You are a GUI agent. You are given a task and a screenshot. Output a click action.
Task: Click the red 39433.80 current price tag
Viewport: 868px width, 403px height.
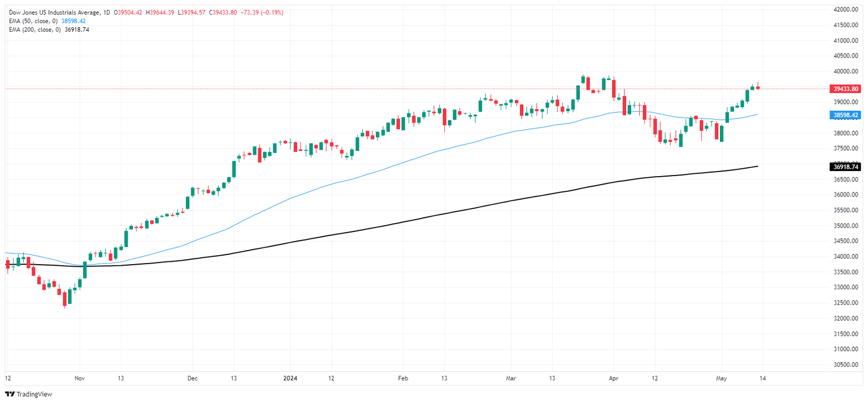tap(845, 89)
